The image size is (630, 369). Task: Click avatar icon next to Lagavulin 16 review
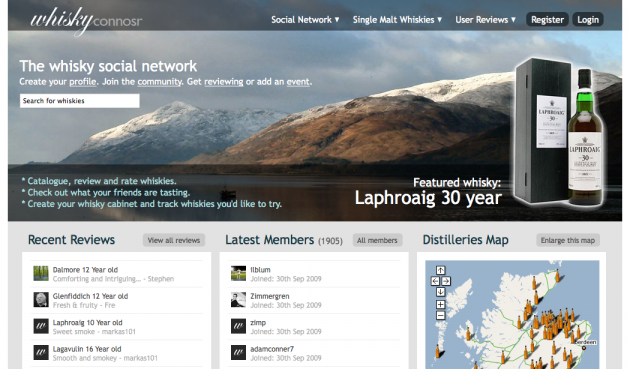pyautogui.click(x=41, y=353)
